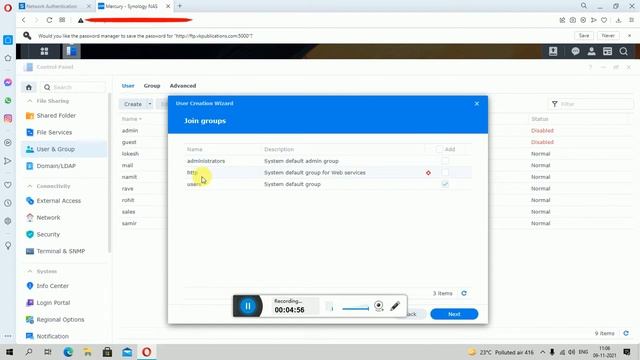Open the Microsoft Store taskbar icon
640x360 pixels.
click(x=107, y=352)
